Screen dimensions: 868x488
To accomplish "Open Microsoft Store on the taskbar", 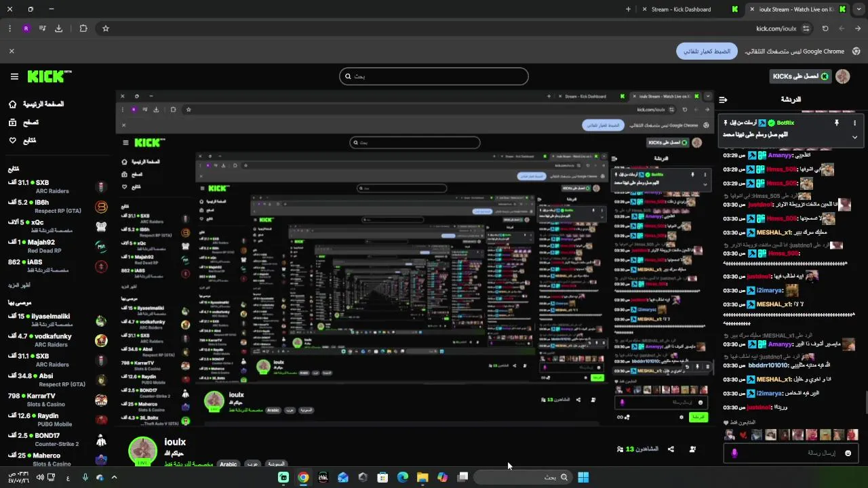I will (x=382, y=477).
